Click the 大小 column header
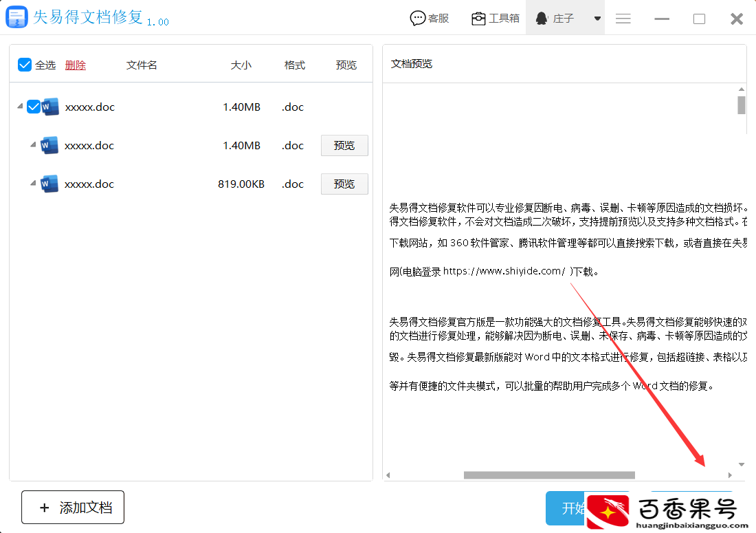 pos(241,65)
